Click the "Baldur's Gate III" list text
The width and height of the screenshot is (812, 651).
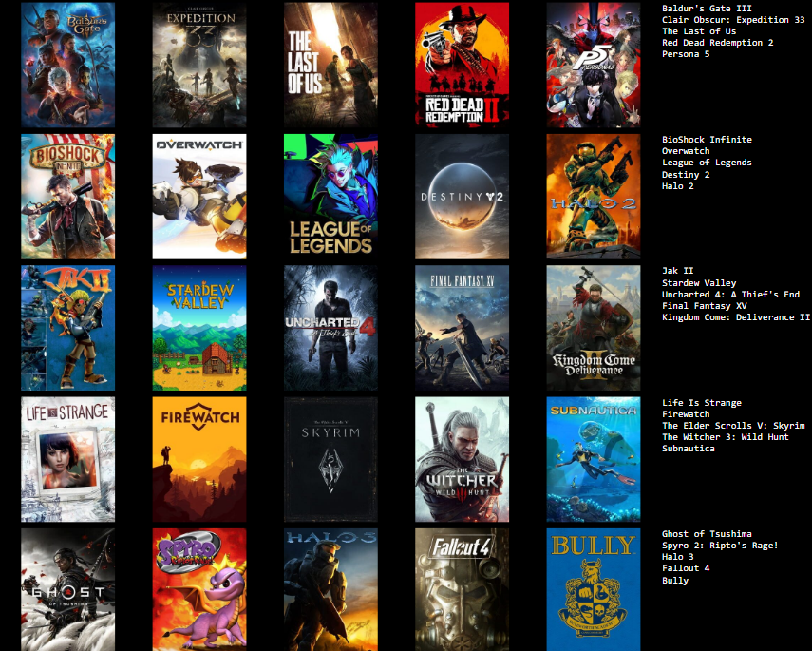pyautogui.click(x=707, y=9)
